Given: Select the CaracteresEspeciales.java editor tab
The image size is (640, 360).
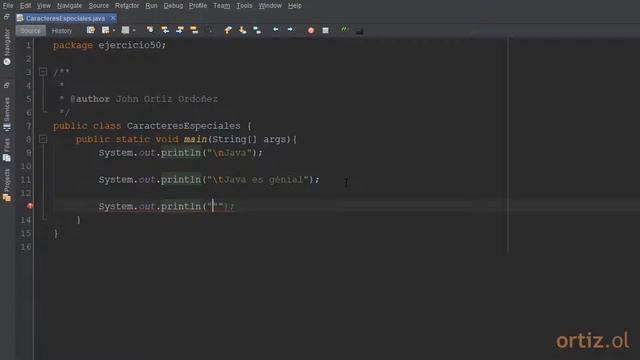Looking at the screenshot, I should [x=65, y=18].
